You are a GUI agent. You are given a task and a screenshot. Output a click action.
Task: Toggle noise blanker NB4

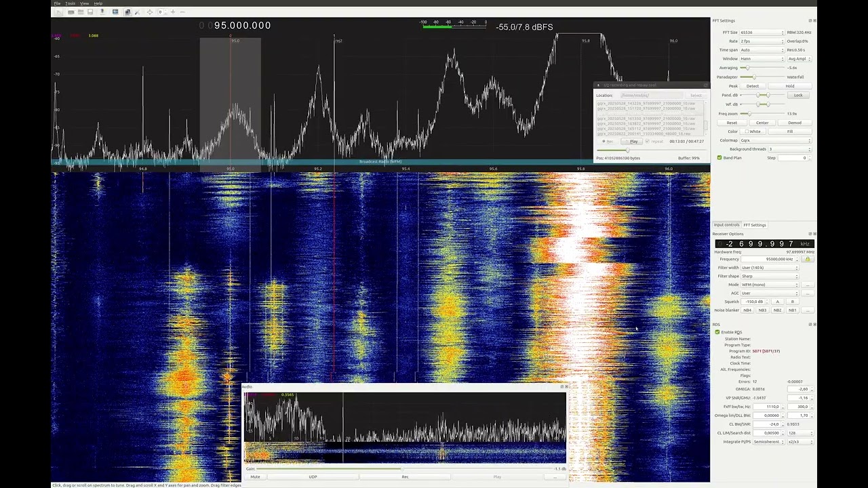pyautogui.click(x=747, y=310)
